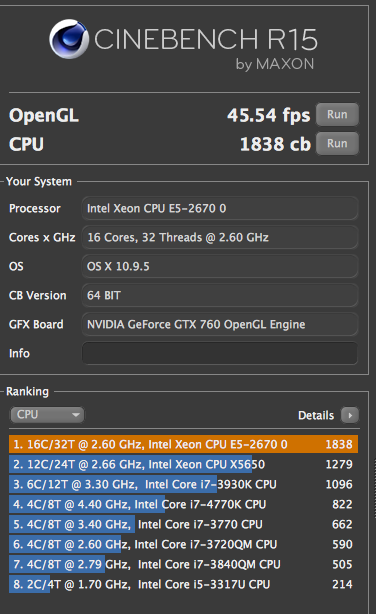Select the Xeon E5-2670 ranking entry
The height and width of the screenshot is (614, 376).
coord(183,444)
